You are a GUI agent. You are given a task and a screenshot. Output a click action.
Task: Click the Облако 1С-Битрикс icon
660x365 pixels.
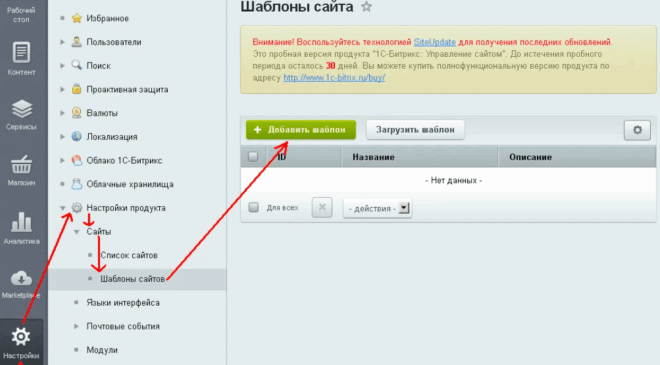point(77,160)
